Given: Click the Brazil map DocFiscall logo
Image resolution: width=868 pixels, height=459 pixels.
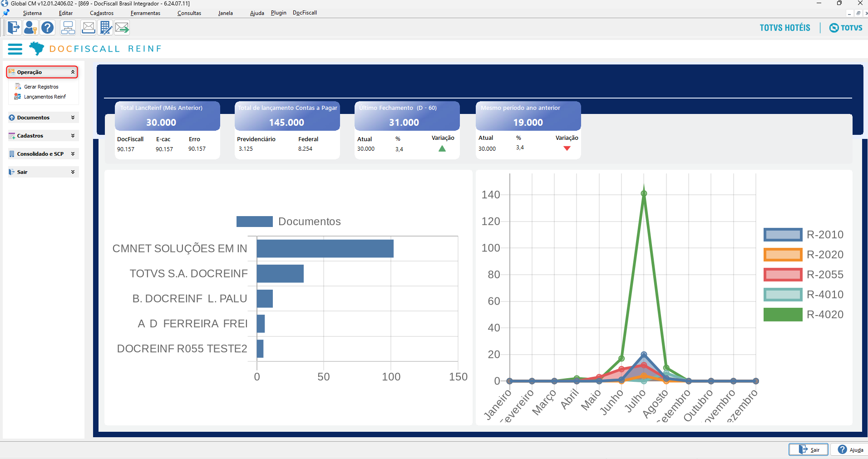Looking at the screenshot, I should [36, 48].
